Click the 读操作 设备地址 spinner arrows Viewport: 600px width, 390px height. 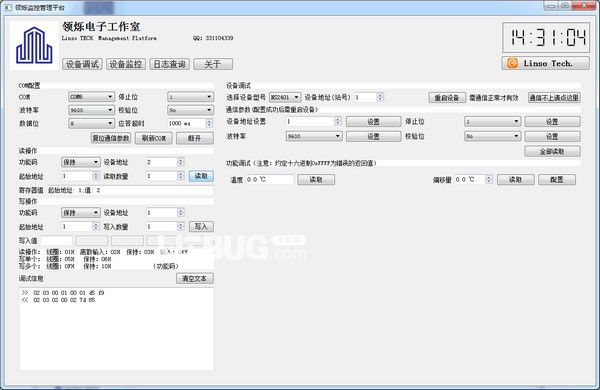coord(181,162)
